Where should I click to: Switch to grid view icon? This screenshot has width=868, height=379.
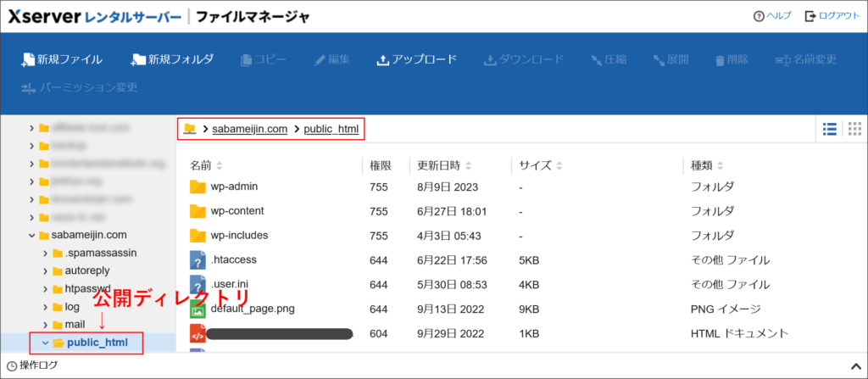(854, 129)
